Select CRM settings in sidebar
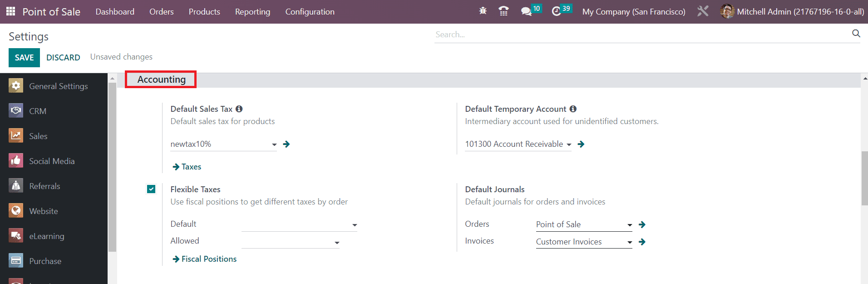 coord(54,111)
